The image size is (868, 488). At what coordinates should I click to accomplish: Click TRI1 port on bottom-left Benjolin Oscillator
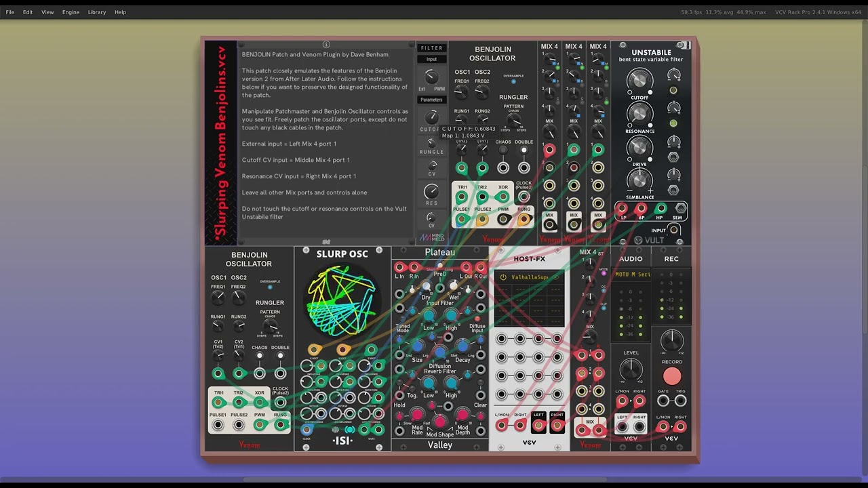[x=218, y=403]
